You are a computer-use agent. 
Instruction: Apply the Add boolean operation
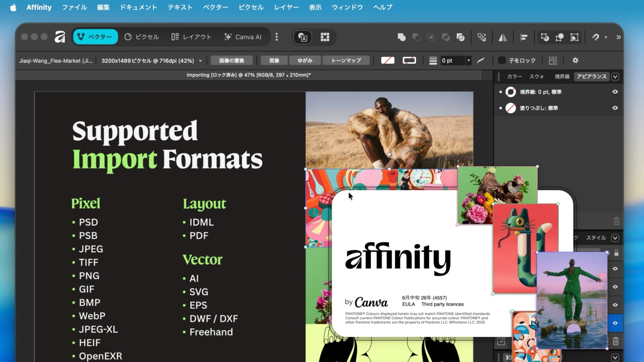[x=401, y=37]
